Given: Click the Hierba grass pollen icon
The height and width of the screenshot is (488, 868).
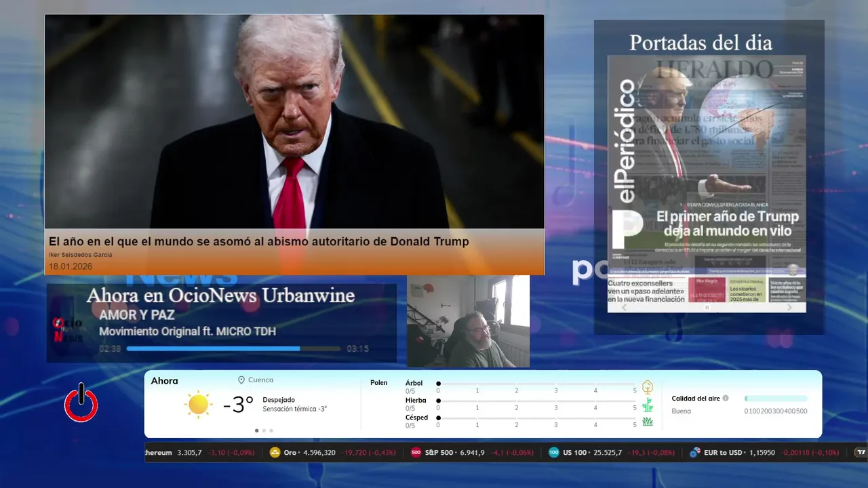Looking at the screenshot, I should coord(648,405).
